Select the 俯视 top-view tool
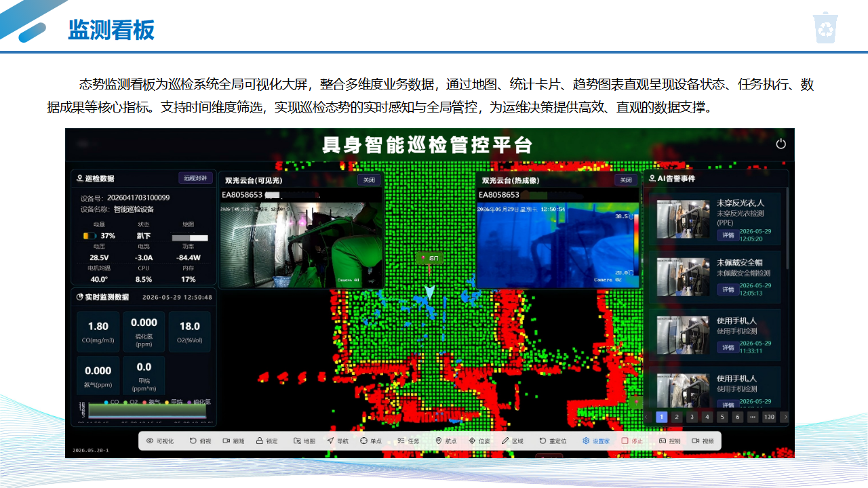 (199, 441)
